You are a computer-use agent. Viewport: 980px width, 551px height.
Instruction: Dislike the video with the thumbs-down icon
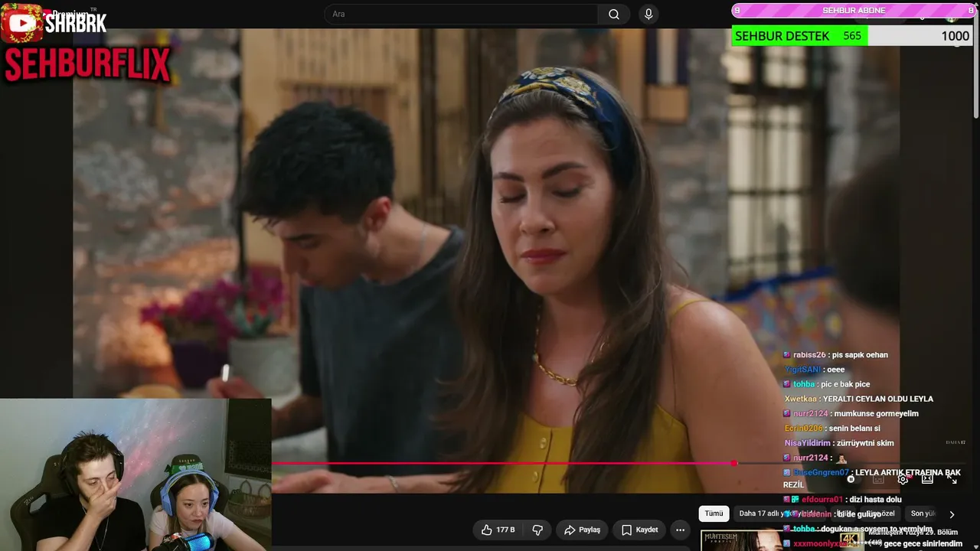click(x=537, y=530)
